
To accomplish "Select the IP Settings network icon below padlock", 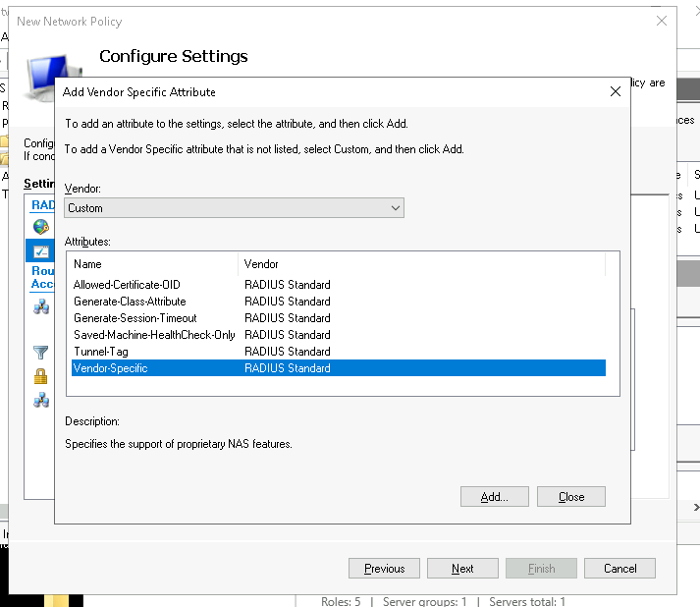I will pos(40,399).
